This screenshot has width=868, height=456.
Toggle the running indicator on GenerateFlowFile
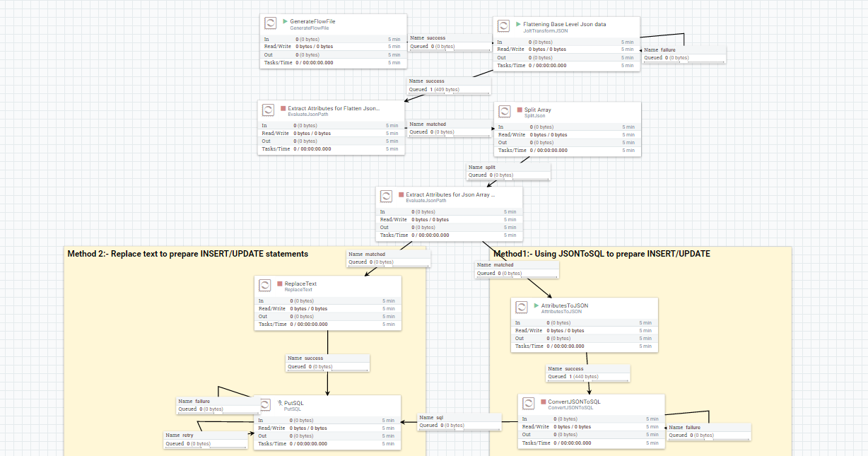[x=286, y=21]
